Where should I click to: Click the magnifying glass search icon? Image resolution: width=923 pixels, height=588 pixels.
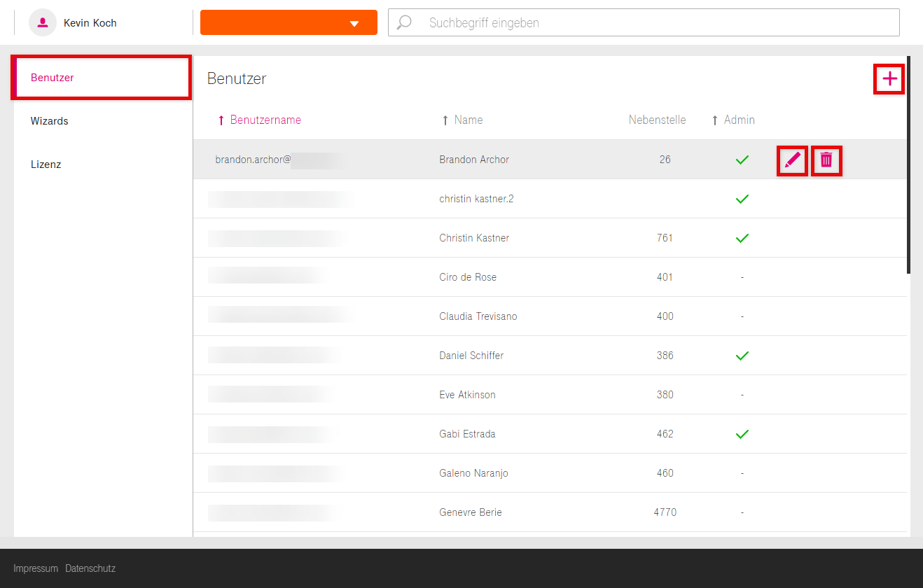[x=404, y=22]
